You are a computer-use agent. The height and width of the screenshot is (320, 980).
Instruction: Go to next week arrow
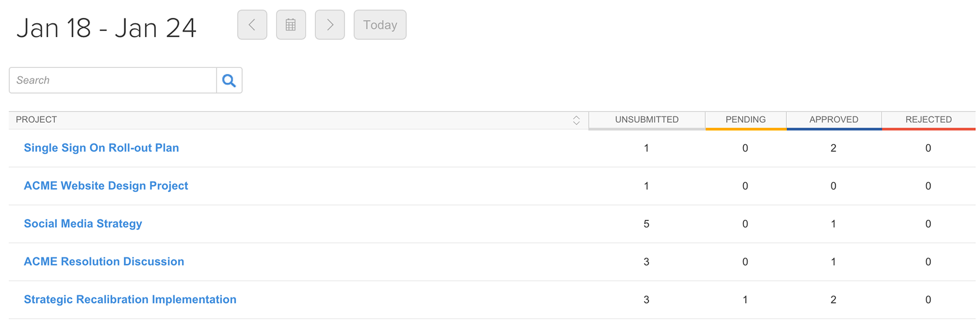tap(330, 25)
